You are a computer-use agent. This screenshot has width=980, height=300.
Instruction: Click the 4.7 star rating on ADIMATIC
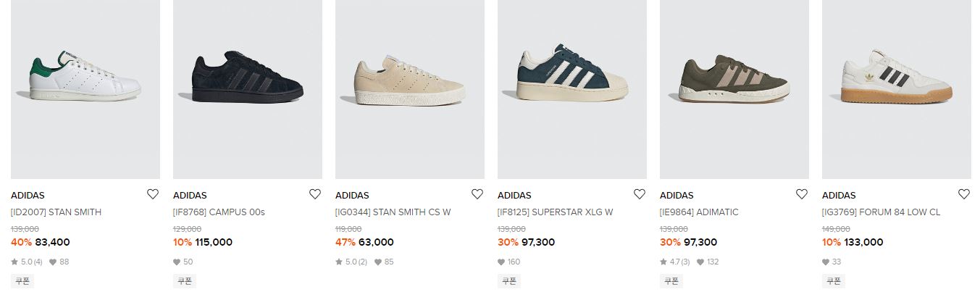[x=675, y=262]
